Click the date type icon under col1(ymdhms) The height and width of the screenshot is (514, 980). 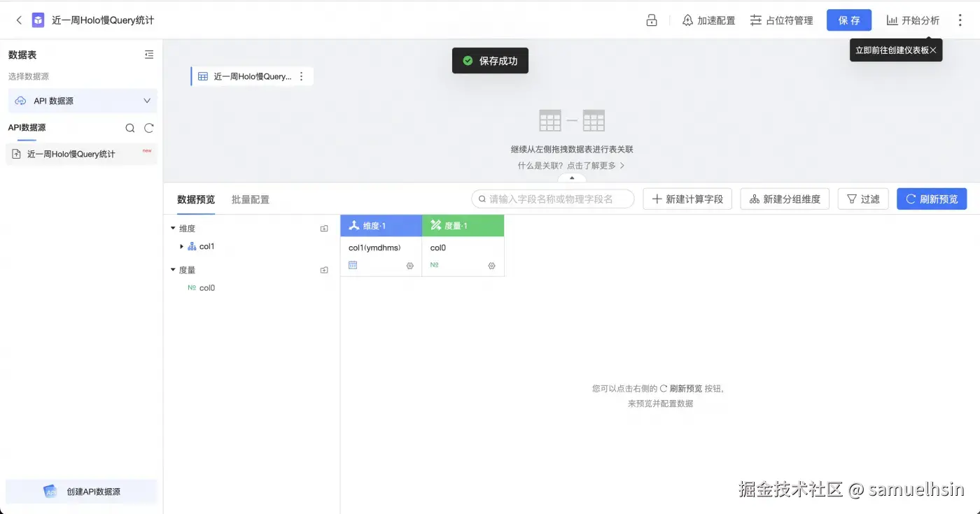pos(353,265)
